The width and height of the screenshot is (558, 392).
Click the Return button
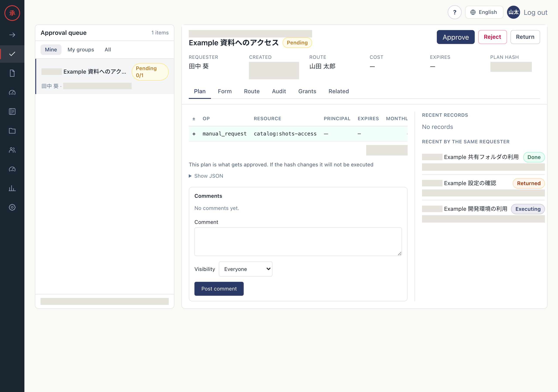tap(525, 37)
